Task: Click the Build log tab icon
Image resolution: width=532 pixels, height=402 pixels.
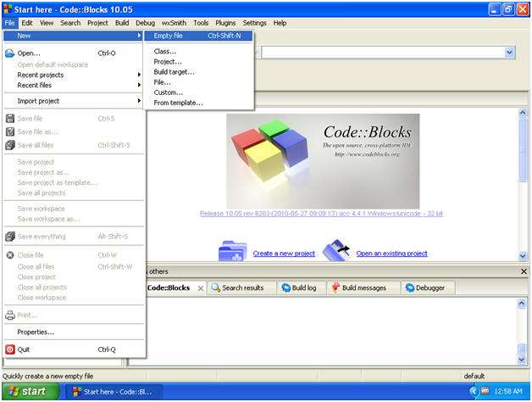Action: coord(286,288)
